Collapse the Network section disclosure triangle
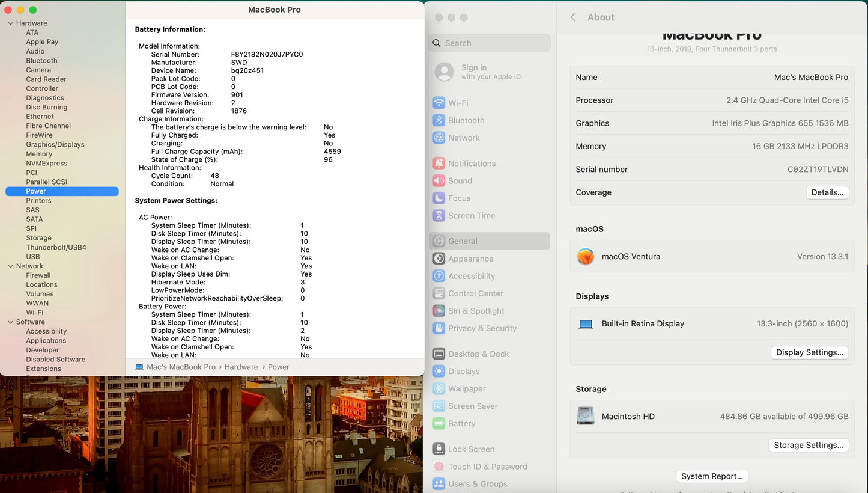868x493 pixels. coord(10,266)
